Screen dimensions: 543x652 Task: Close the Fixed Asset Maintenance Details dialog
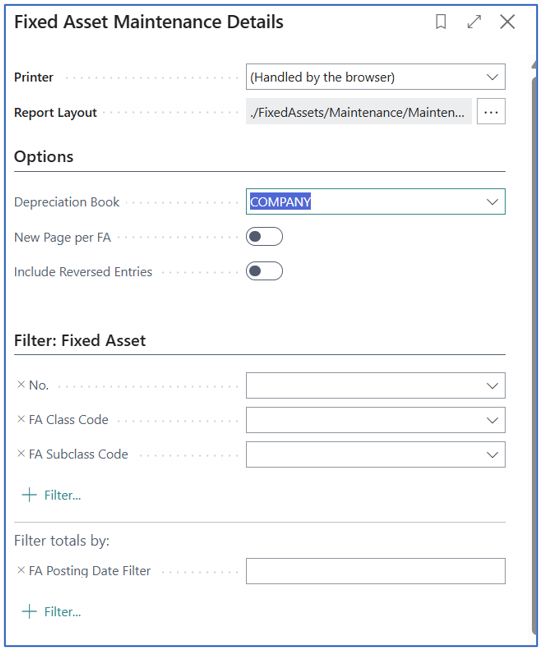click(x=507, y=22)
